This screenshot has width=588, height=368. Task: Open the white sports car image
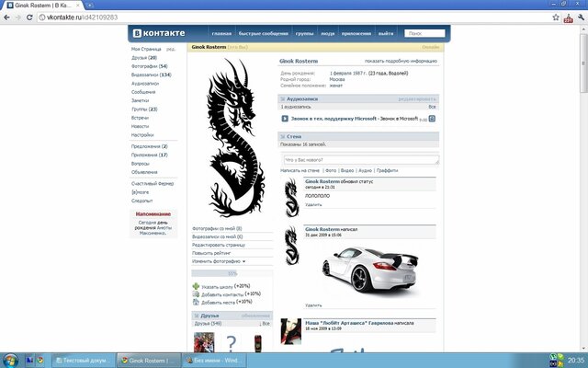tap(369, 270)
